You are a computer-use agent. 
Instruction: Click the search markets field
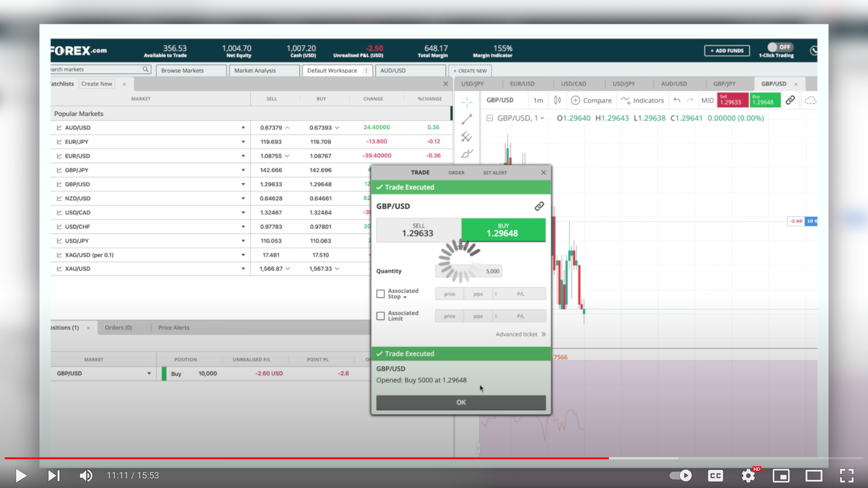click(100, 69)
